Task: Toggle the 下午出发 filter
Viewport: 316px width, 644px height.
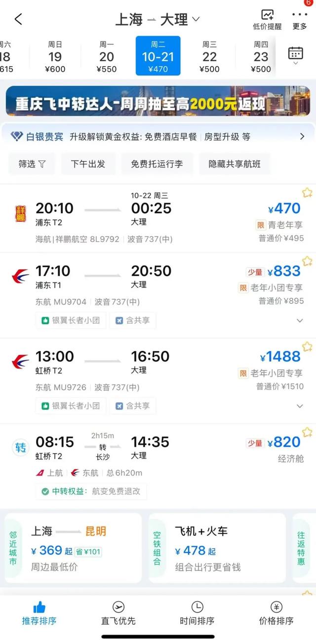Action: point(88,164)
